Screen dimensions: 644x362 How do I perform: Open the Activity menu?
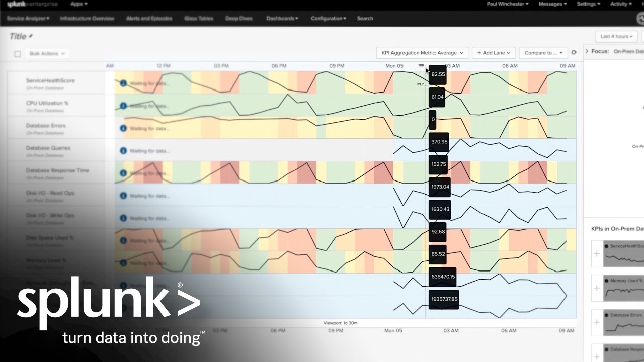(620, 4)
